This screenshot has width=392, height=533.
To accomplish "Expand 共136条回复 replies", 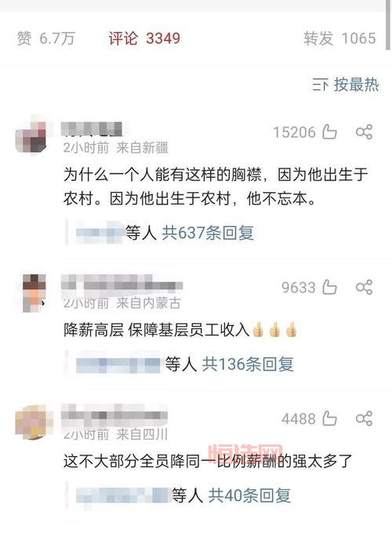I will 248,364.
